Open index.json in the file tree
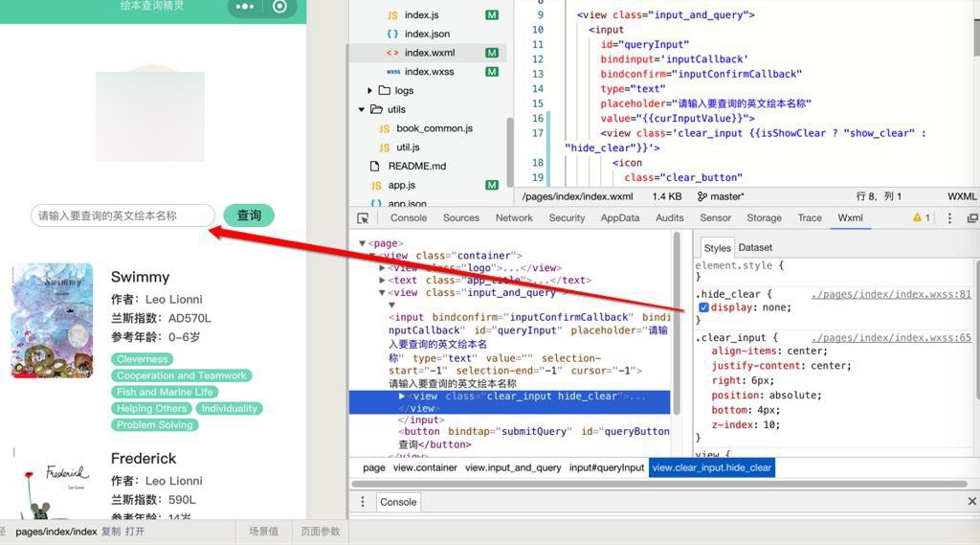Screen dimensions: 980x545 (x=426, y=34)
